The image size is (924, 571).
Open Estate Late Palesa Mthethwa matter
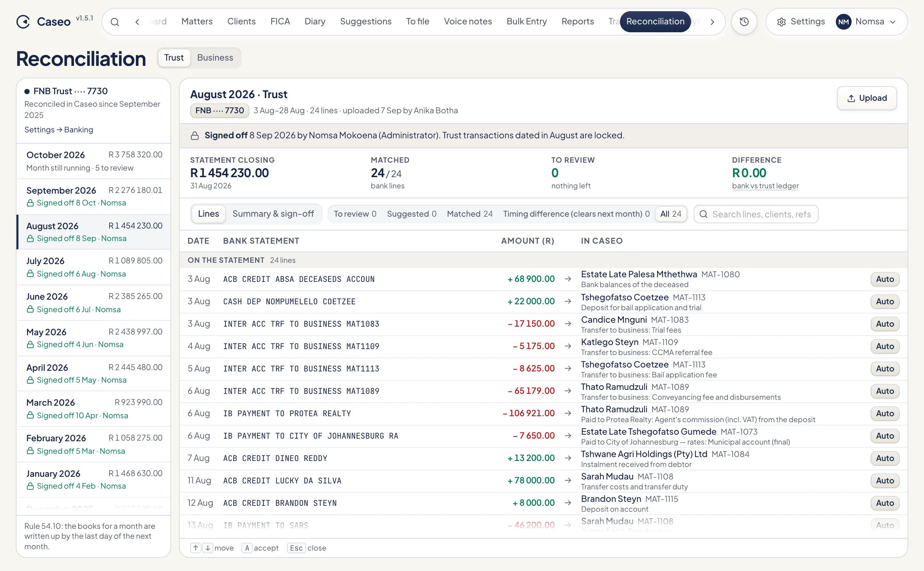pyautogui.click(x=639, y=275)
